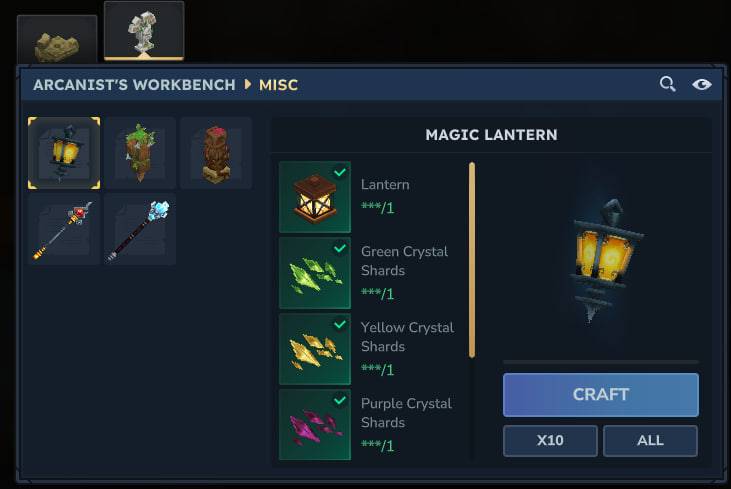This screenshot has width=731, height=489.
Task: Switch to the stone statue workbench tab
Action: [144, 31]
